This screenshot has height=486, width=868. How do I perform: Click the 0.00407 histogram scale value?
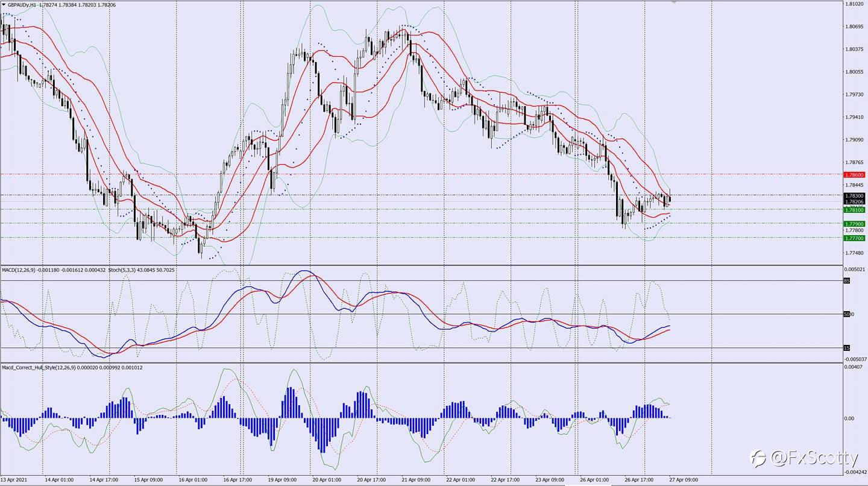pyautogui.click(x=854, y=367)
